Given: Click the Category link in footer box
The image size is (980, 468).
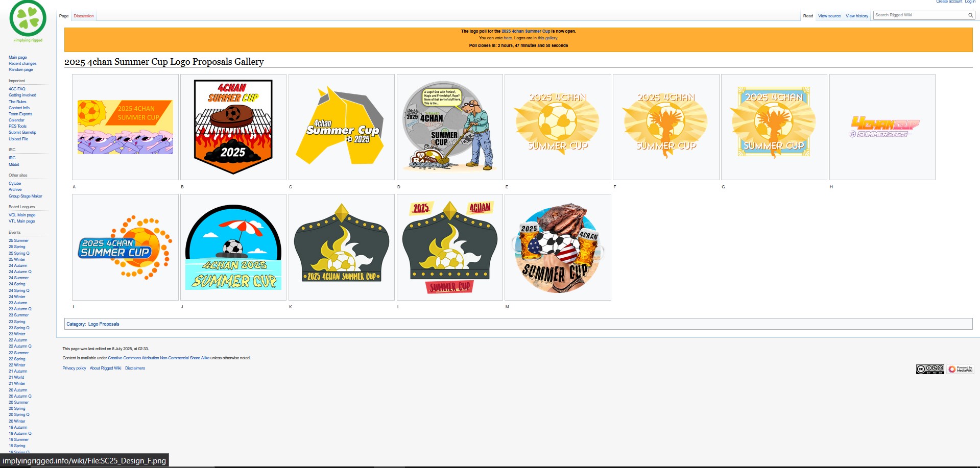Looking at the screenshot, I should click(x=76, y=324).
